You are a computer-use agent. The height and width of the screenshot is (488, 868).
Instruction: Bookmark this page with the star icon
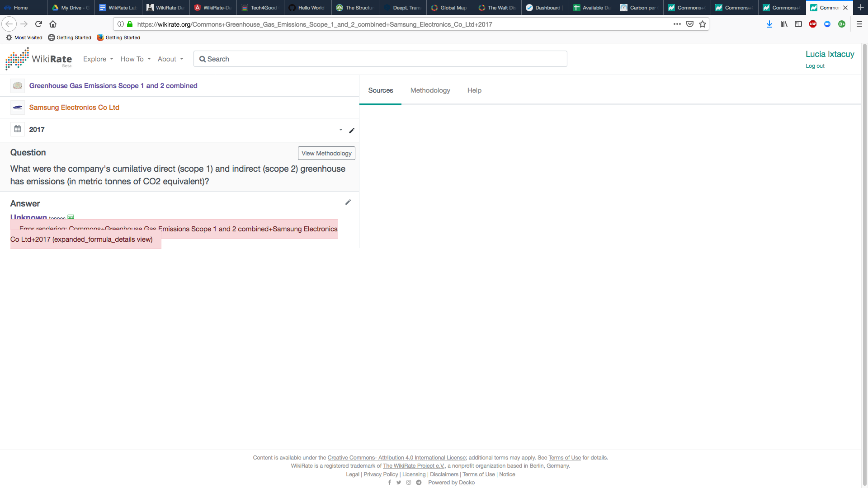click(x=703, y=24)
